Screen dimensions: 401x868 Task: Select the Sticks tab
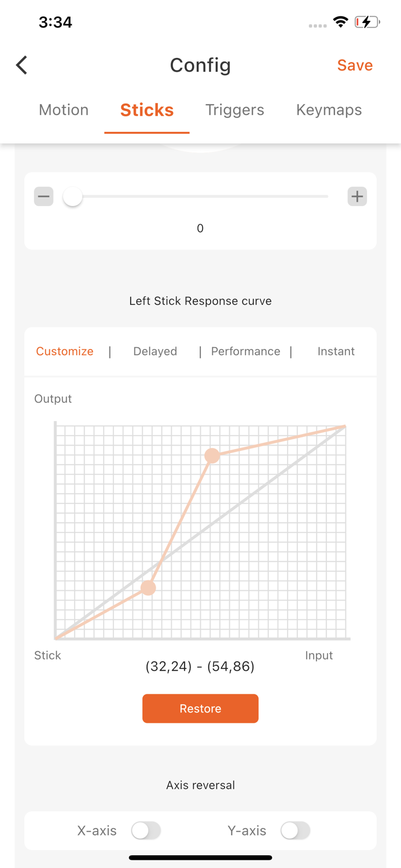point(147,110)
